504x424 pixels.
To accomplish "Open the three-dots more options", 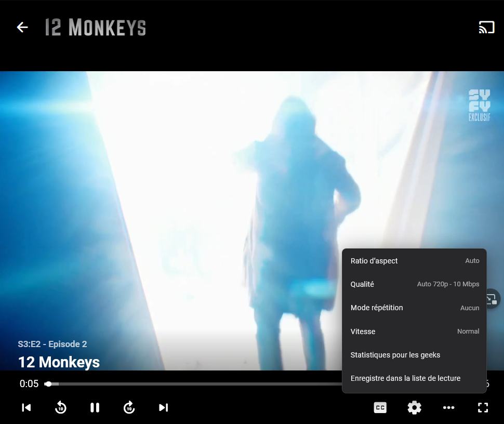I will [449, 407].
